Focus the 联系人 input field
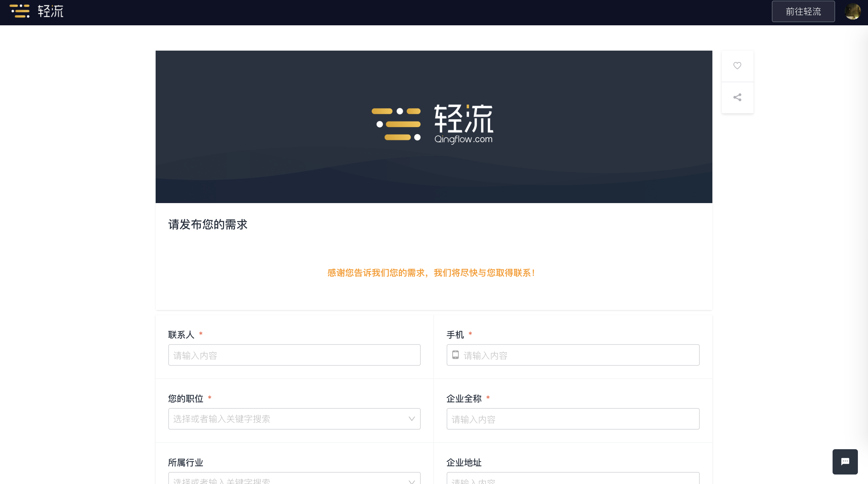868x484 pixels. pyautogui.click(x=294, y=355)
